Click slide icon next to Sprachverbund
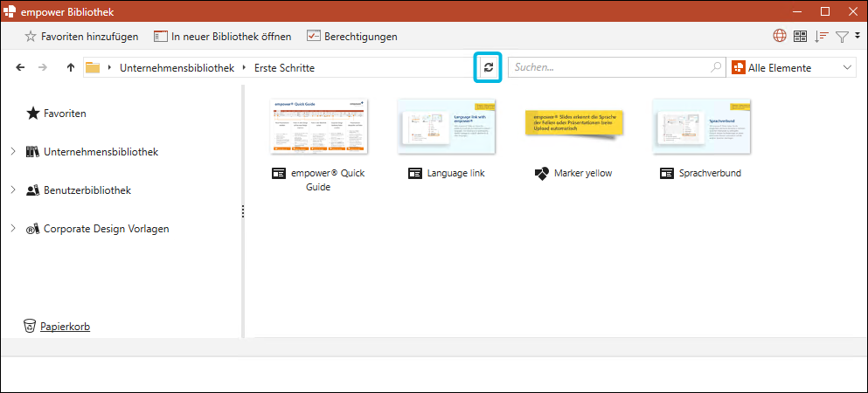Viewport: 868px width, 393px height. tap(667, 174)
